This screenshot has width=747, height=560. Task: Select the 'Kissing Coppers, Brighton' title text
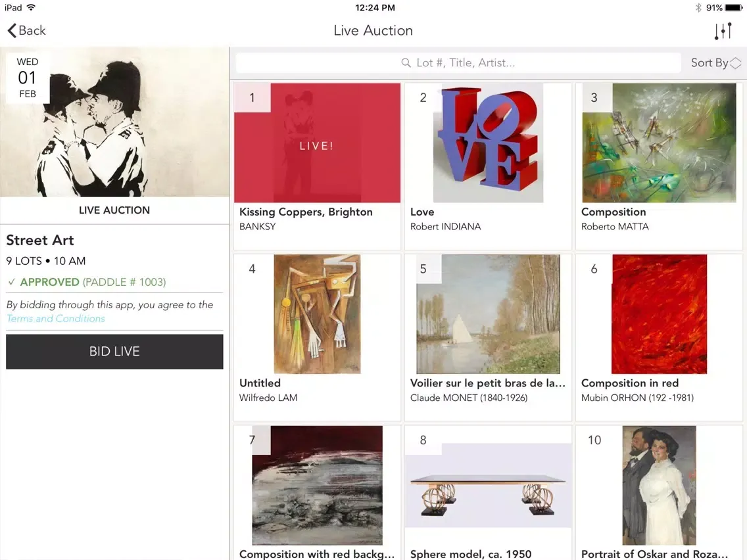(x=306, y=212)
